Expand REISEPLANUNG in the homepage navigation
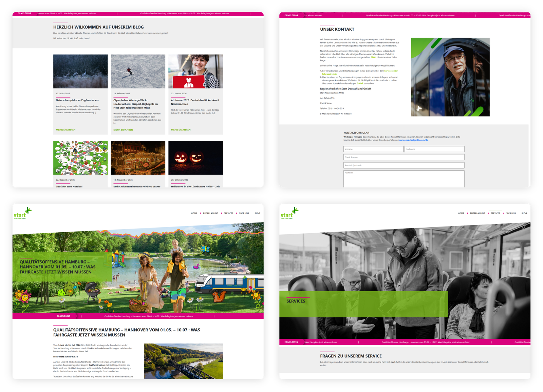The height and width of the screenshot is (392, 543). pos(210,213)
